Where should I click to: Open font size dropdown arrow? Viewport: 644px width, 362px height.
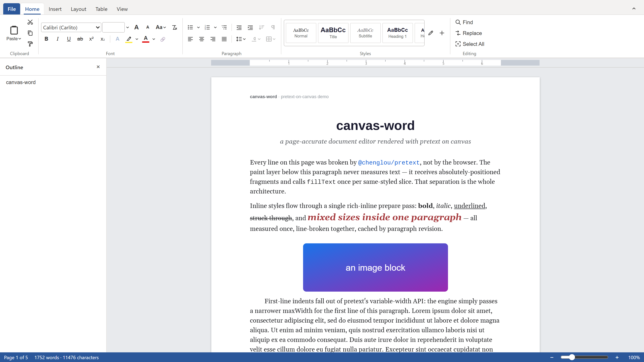(128, 28)
